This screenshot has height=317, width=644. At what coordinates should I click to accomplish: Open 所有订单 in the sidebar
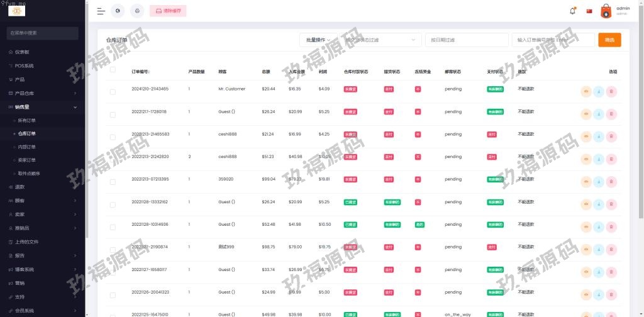(x=27, y=120)
